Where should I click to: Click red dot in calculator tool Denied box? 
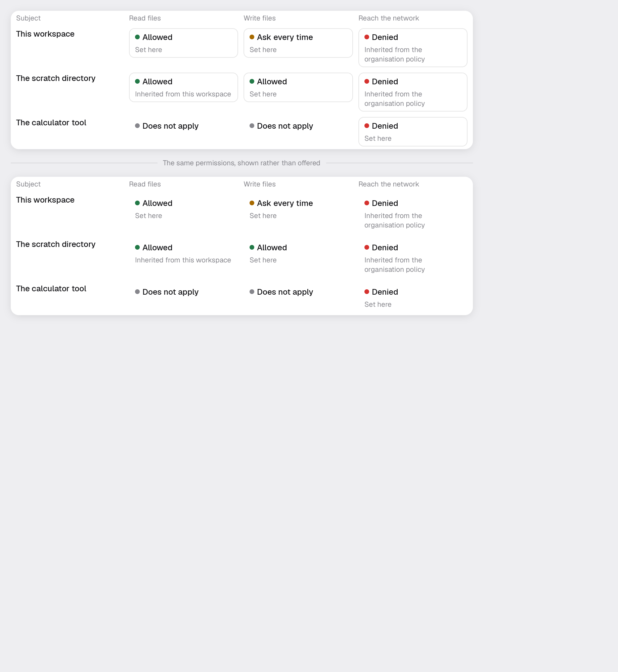click(367, 126)
